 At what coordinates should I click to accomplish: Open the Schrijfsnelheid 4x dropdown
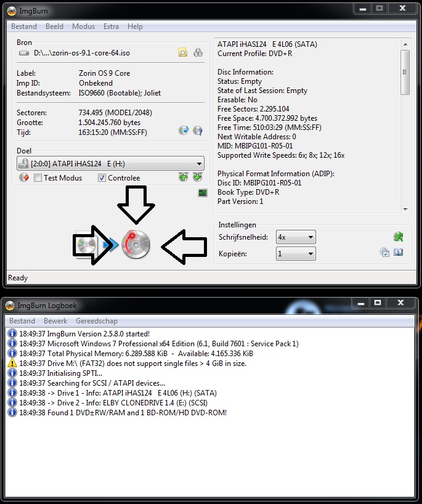tap(296, 237)
